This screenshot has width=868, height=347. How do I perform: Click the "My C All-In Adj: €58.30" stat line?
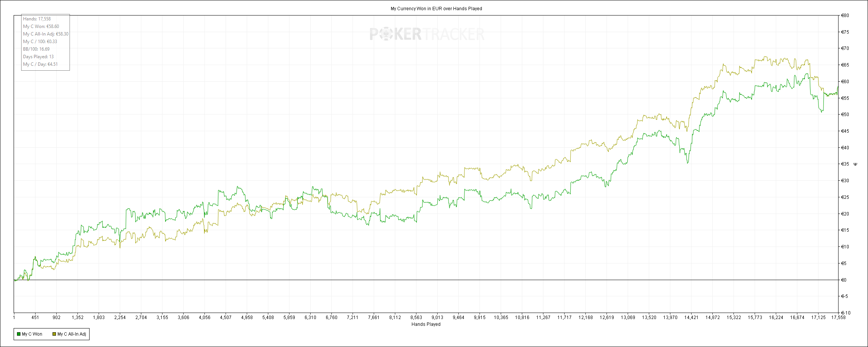tap(46, 34)
